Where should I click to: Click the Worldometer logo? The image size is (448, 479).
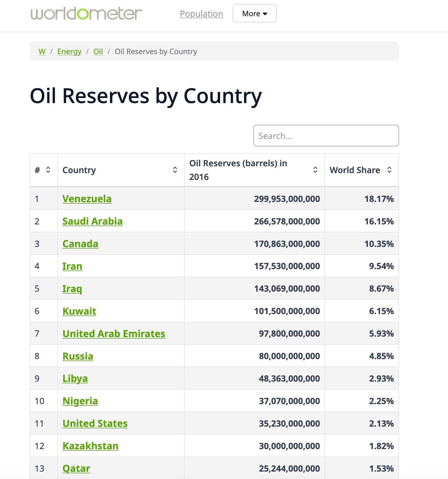click(x=86, y=13)
